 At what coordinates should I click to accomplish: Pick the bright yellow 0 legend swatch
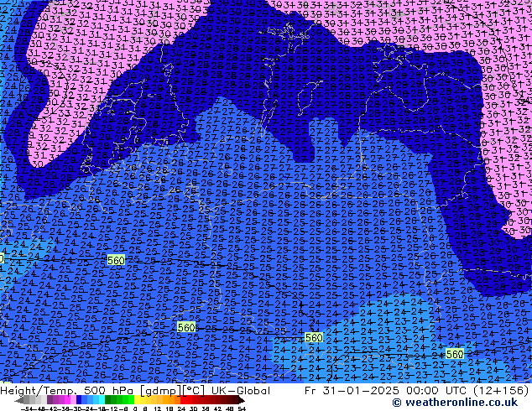[137, 400]
